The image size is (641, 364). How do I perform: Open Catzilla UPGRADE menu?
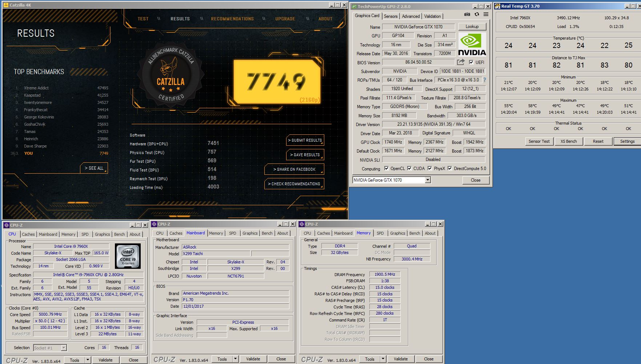(x=285, y=19)
